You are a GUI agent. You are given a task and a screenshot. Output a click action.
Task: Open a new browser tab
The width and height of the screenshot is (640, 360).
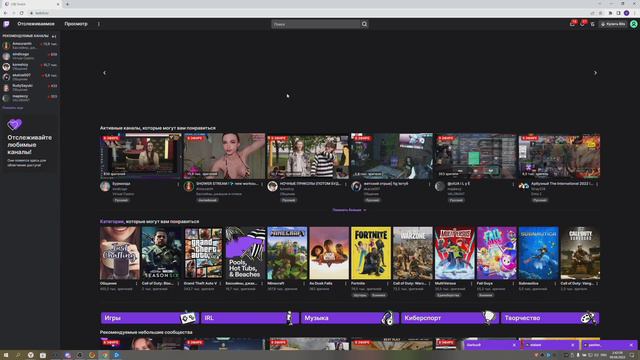point(67,4)
